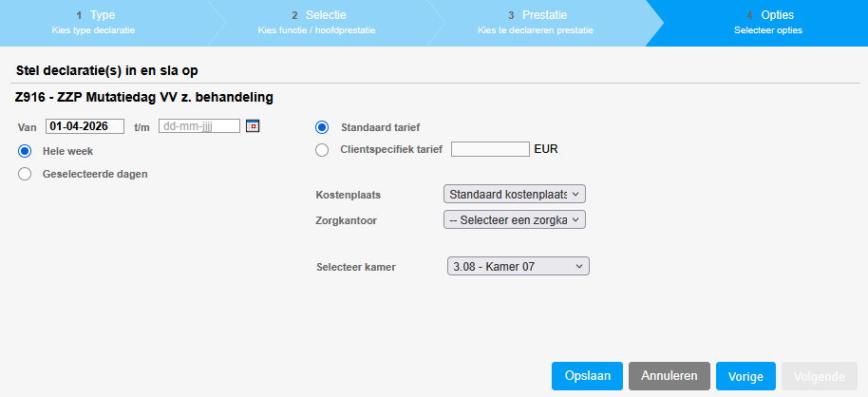This screenshot has height=397, width=868.
Task: Click the Opslaan button
Action: point(587,376)
